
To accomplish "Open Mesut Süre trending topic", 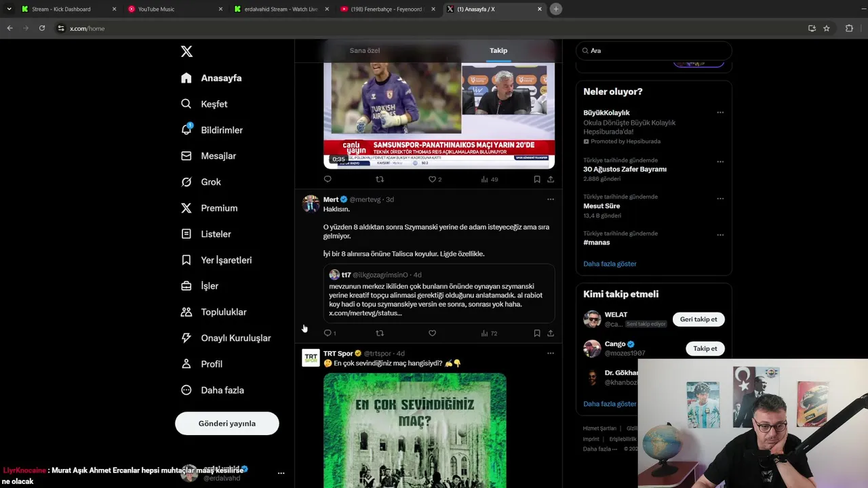I will (601, 206).
